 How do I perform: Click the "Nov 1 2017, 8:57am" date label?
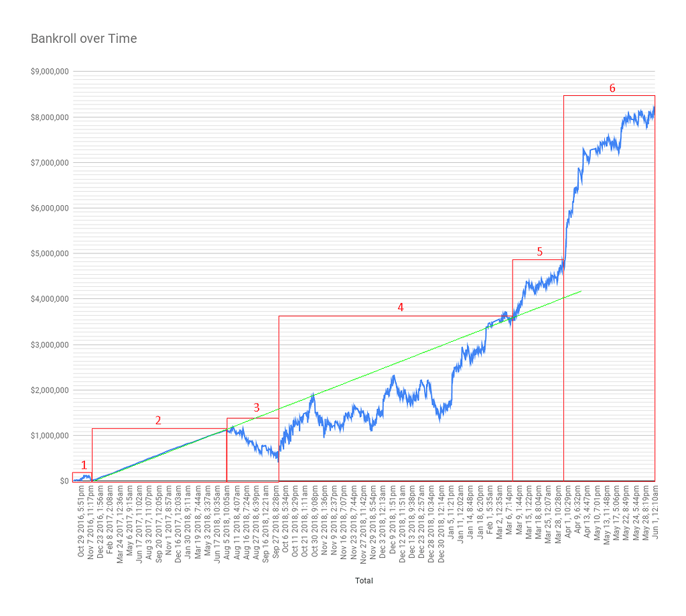(x=168, y=521)
